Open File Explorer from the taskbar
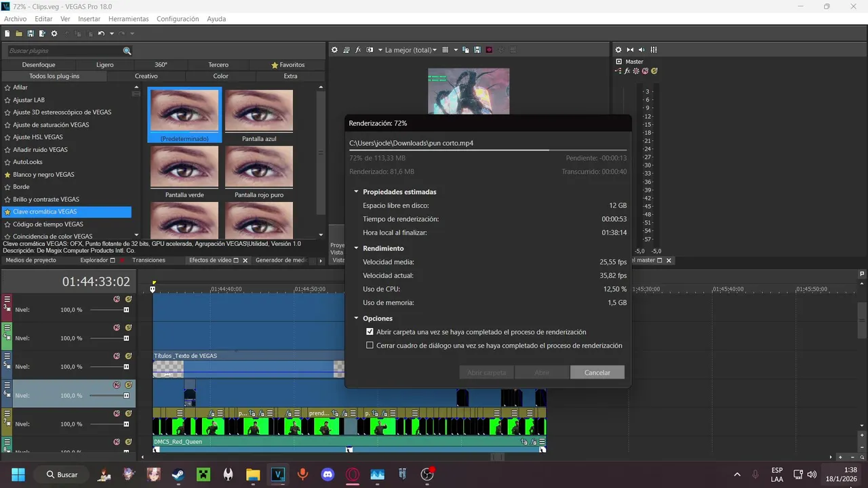Viewport: 868px width, 488px height. pyautogui.click(x=253, y=474)
